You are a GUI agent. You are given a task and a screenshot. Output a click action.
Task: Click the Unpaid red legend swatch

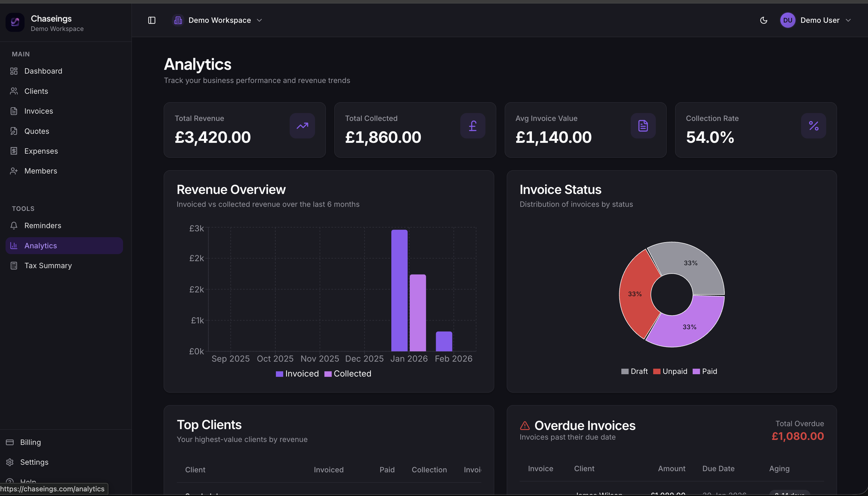657,371
